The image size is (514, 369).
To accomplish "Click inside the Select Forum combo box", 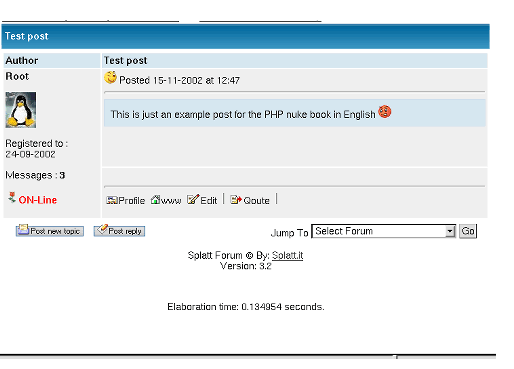I will (x=384, y=231).
